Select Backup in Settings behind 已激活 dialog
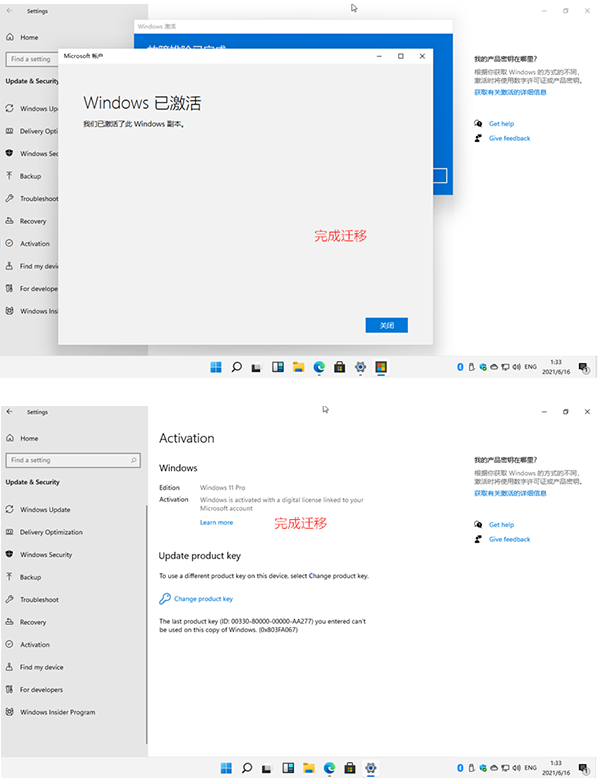 pos(30,176)
